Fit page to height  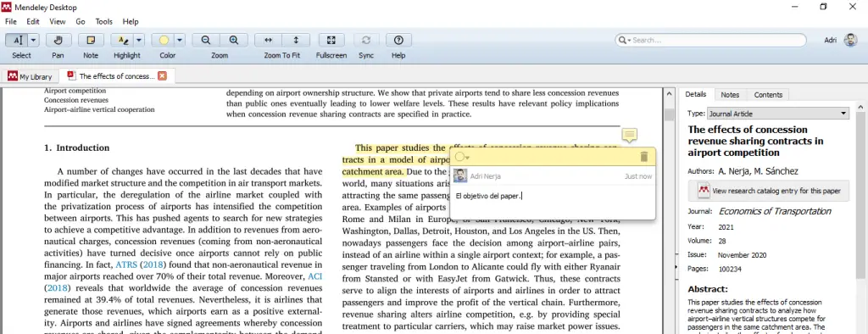pyautogui.click(x=296, y=41)
